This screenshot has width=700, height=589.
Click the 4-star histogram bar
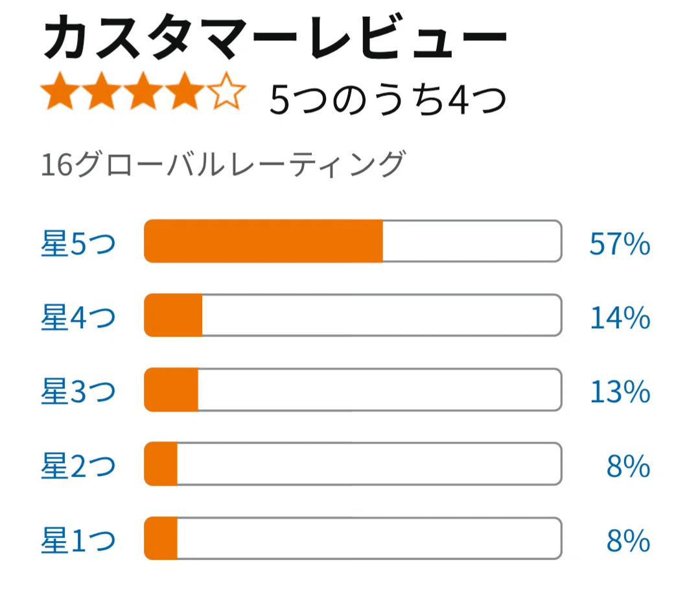pos(353,315)
